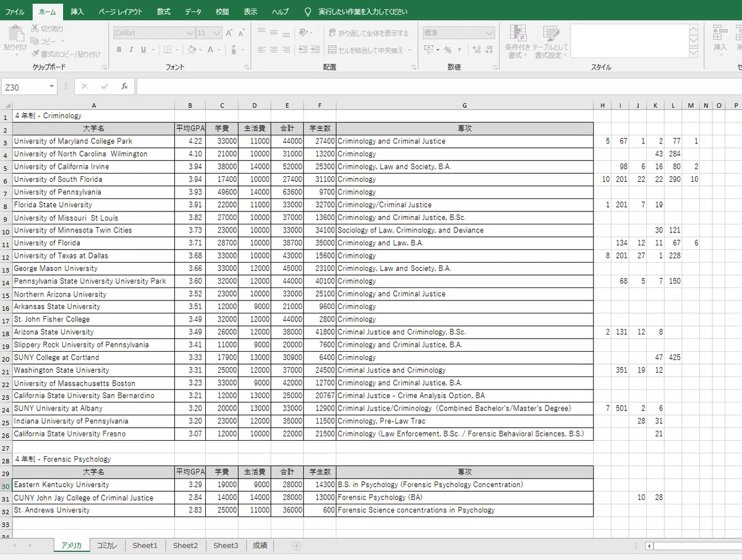Apply the Comma Style icon
This screenshot has height=560, width=742.
[461, 50]
